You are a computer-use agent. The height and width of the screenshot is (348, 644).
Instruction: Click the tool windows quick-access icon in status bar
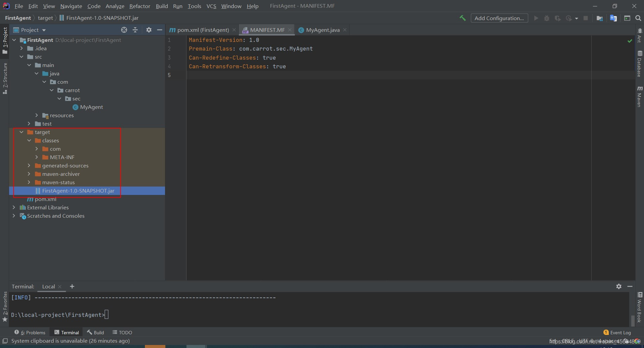[x=5, y=341]
